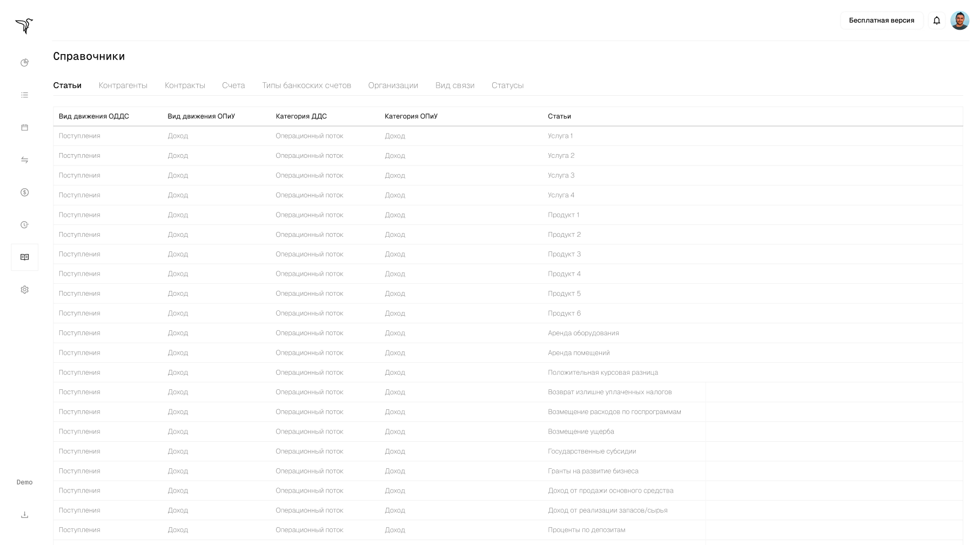Image resolution: width=980 pixels, height=545 pixels.
Task: Click the Demo label in the sidebar
Action: [24, 482]
